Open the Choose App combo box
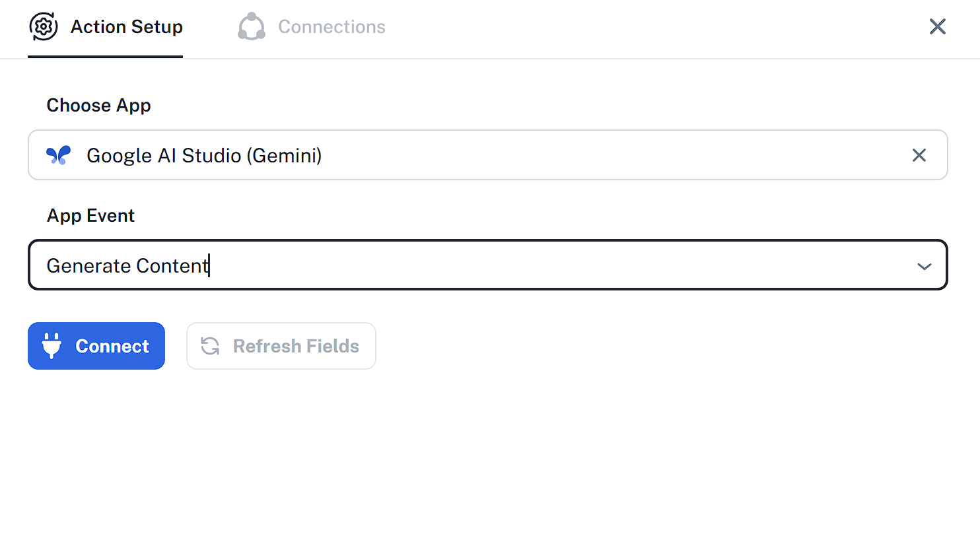The image size is (980, 538). [488, 155]
